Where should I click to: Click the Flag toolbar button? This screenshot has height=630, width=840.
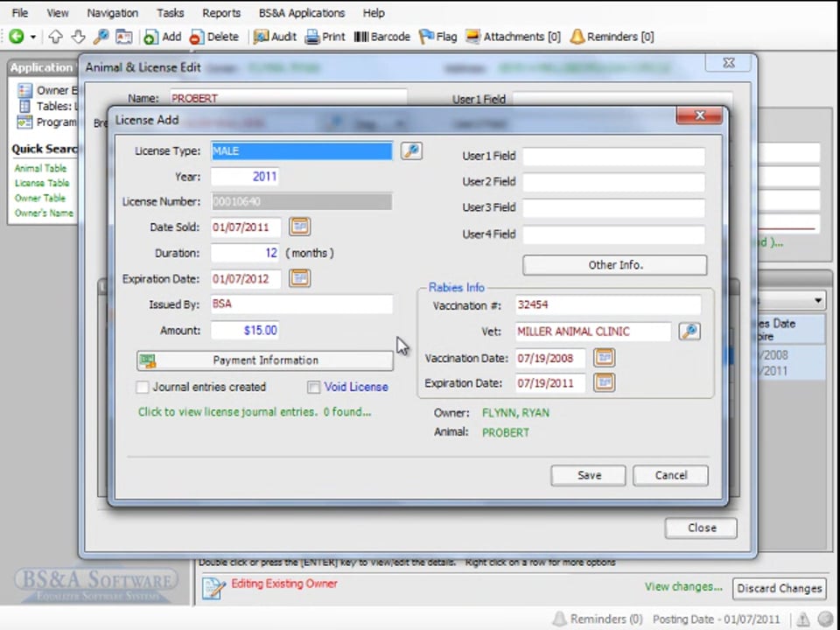[437, 37]
